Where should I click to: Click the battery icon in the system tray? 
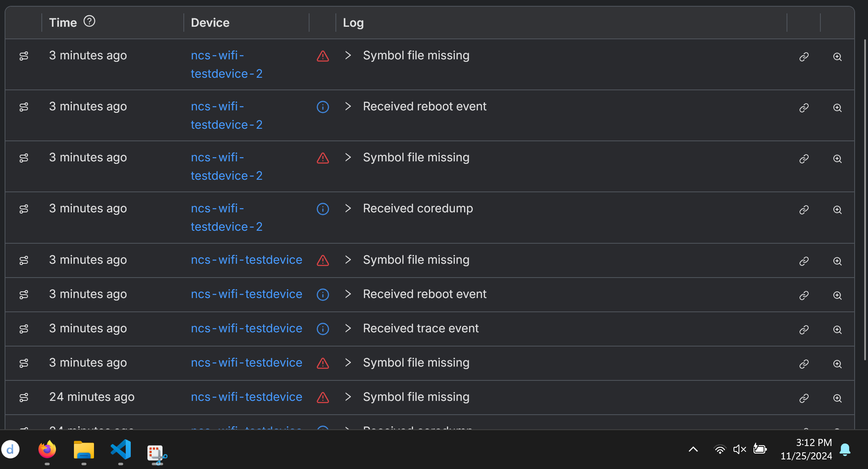click(x=760, y=449)
